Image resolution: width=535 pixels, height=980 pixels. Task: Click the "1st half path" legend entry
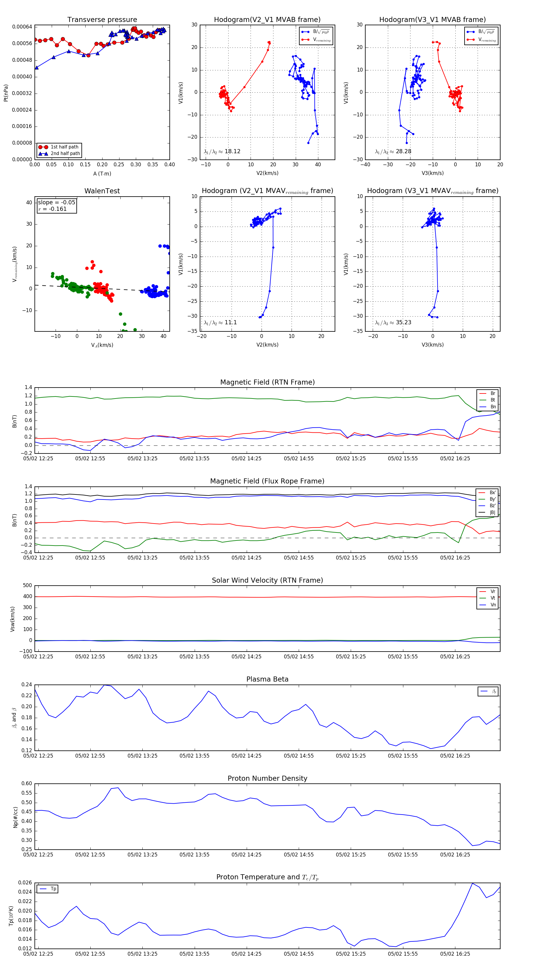tap(59, 147)
